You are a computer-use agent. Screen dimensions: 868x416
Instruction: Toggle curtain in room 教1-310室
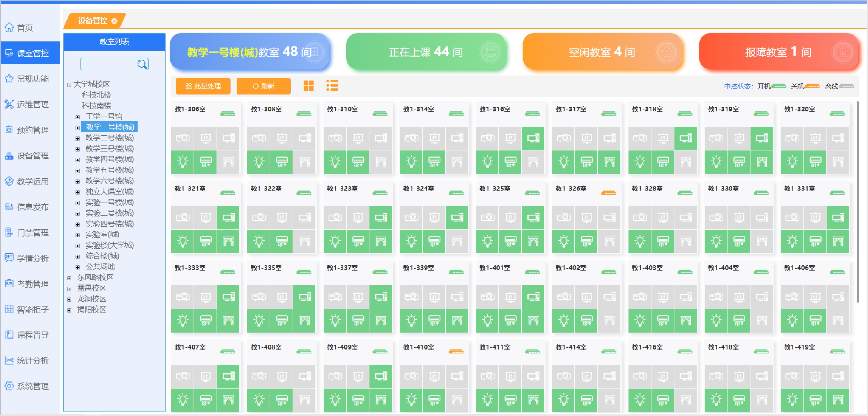coord(381,162)
